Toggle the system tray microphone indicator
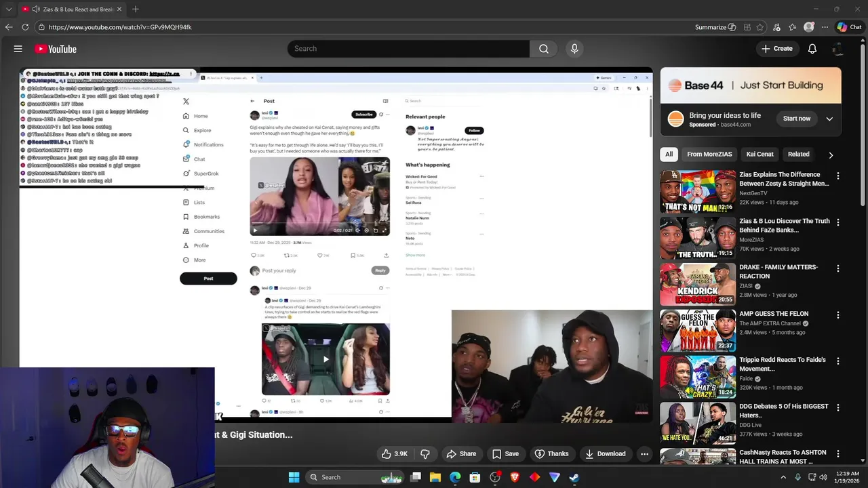 [797, 477]
